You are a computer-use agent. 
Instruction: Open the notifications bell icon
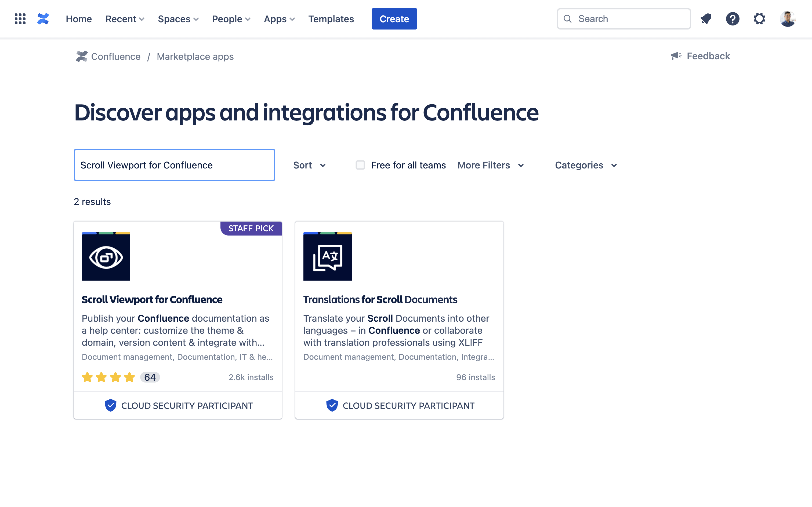[x=706, y=19]
